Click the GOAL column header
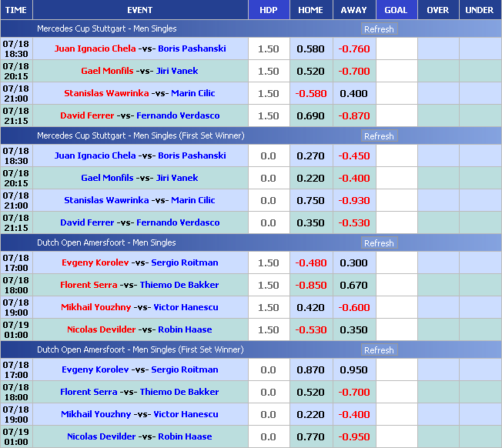The height and width of the screenshot is (448, 502). pos(396,10)
